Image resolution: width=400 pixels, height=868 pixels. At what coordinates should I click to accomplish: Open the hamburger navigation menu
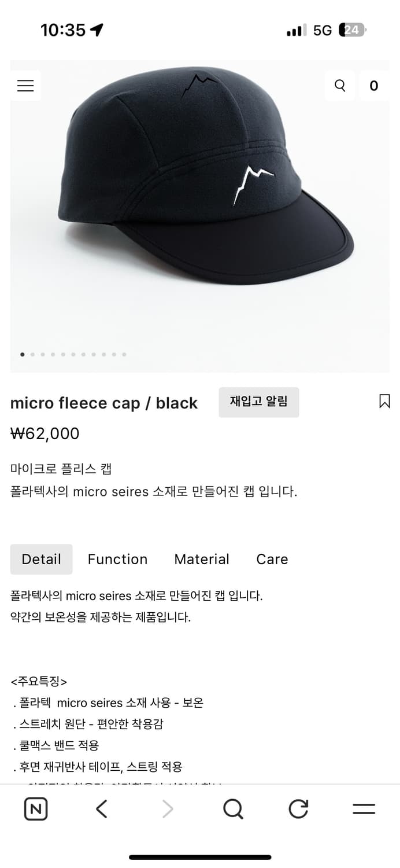tap(25, 85)
